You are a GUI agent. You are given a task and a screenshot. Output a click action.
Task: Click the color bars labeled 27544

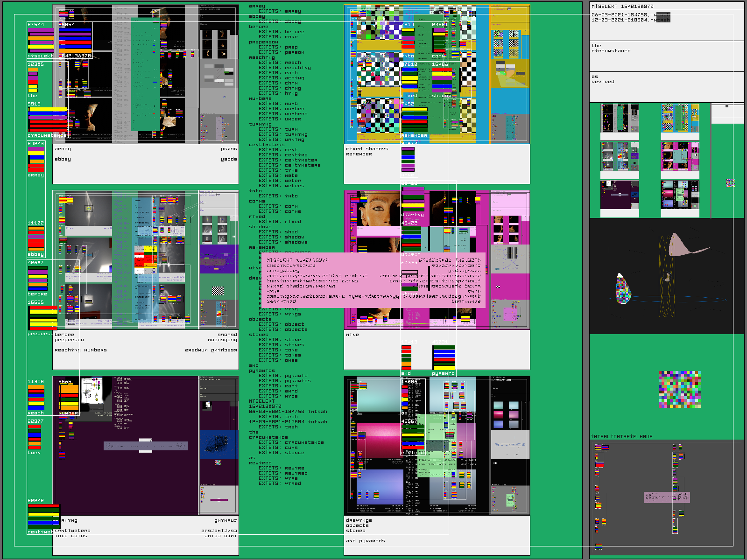(41, 40)
